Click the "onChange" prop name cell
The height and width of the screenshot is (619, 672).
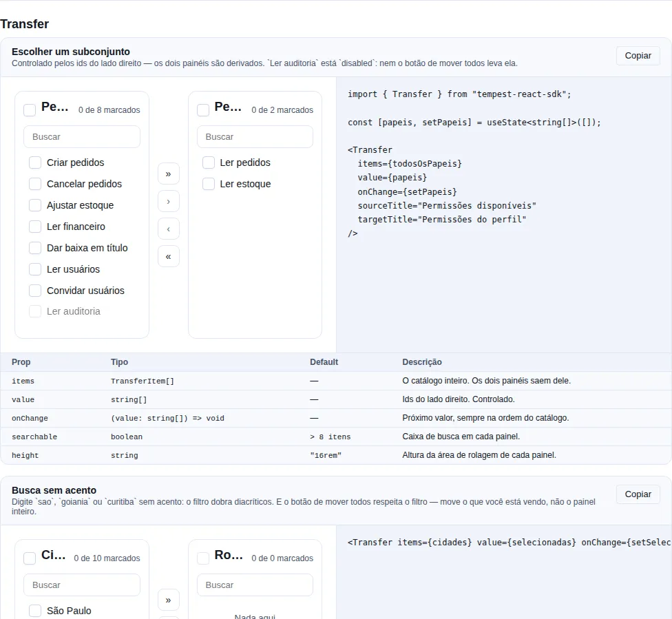coord(30,419)
